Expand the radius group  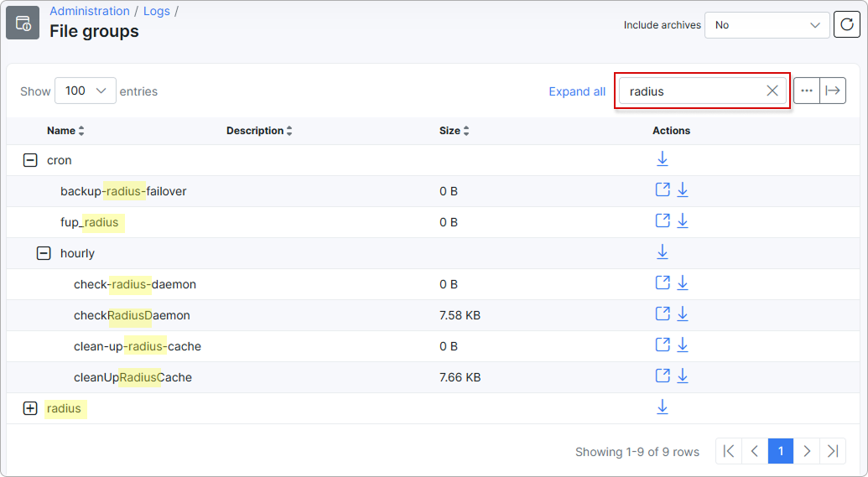30,408
